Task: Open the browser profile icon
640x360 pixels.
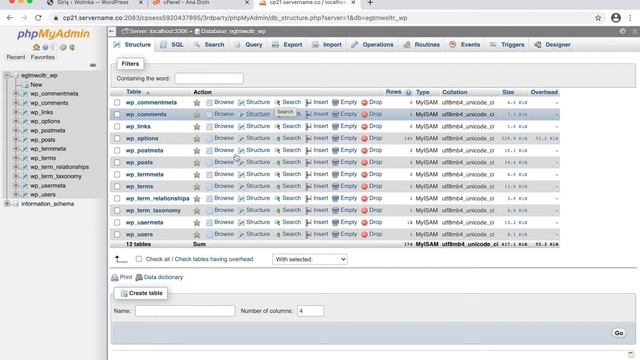Action: 616,18
